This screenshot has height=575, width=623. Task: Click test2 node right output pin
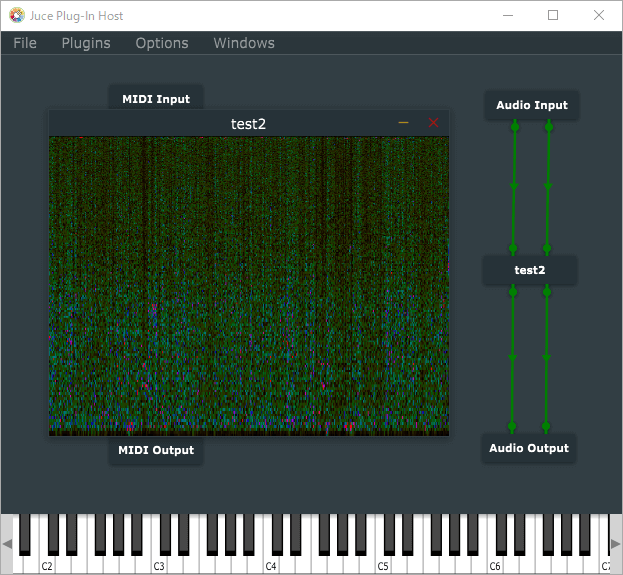(547, 292)
